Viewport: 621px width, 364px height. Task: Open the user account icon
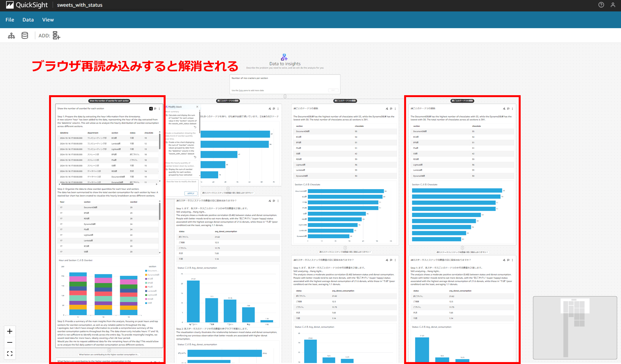point(613,5)
